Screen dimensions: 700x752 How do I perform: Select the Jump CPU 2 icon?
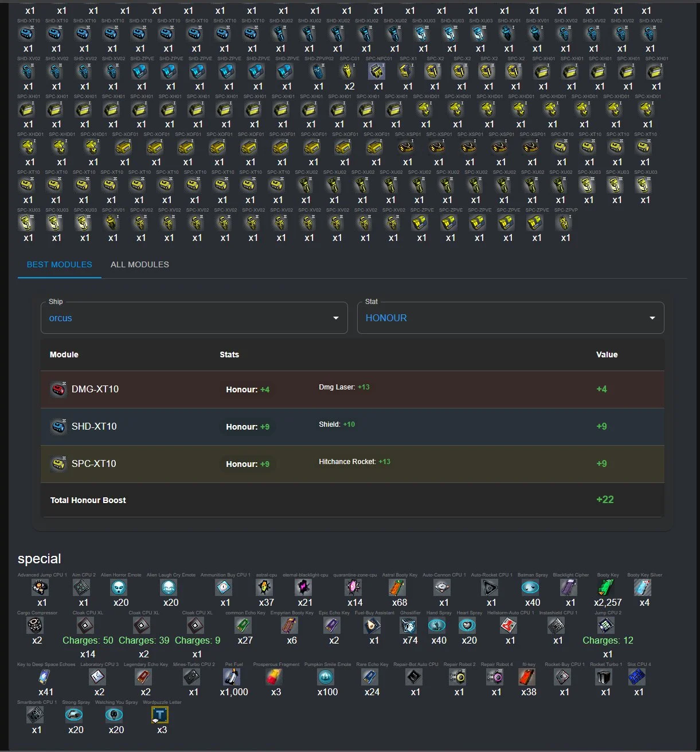pyautogui.click(x=606, y=625)
